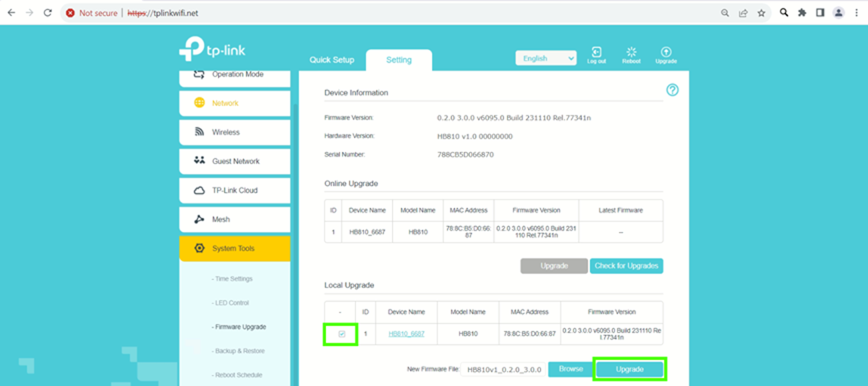Viewport: 868px width, 386px height.
Task: Click the MAC address cell in Online Upgrade table
Action: 468,232
